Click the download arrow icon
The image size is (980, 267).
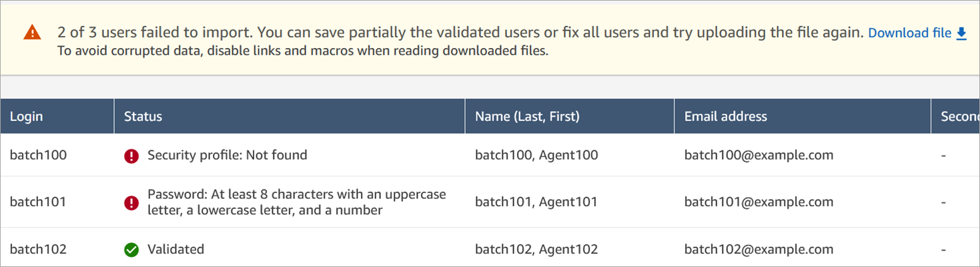(961, 33)
